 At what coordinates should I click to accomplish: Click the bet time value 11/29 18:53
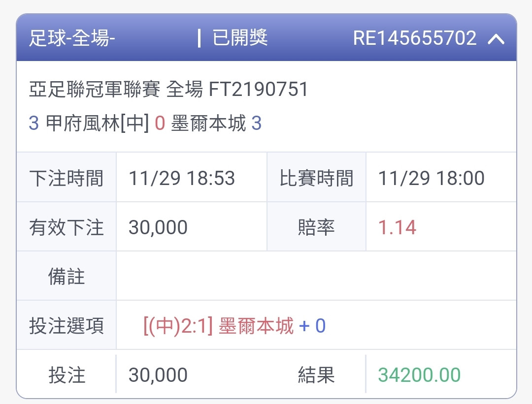[x=182, y=178]
